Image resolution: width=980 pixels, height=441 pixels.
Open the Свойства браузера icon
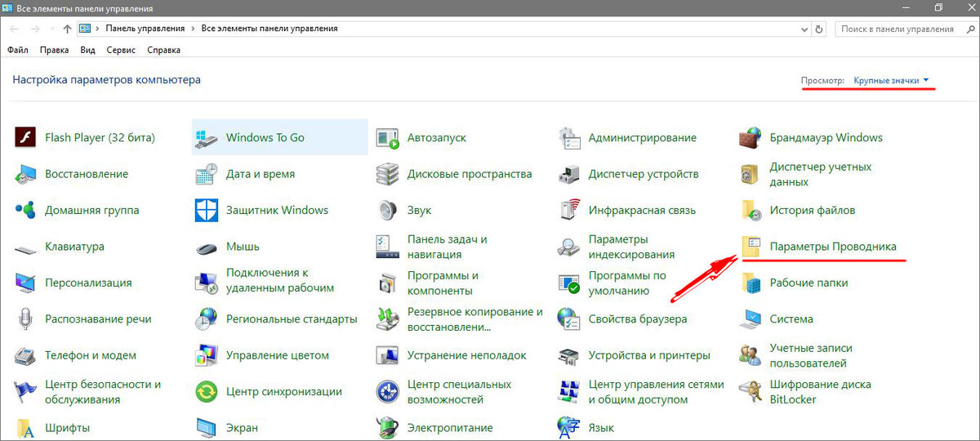pyautogui.click(x=568, y=319)
